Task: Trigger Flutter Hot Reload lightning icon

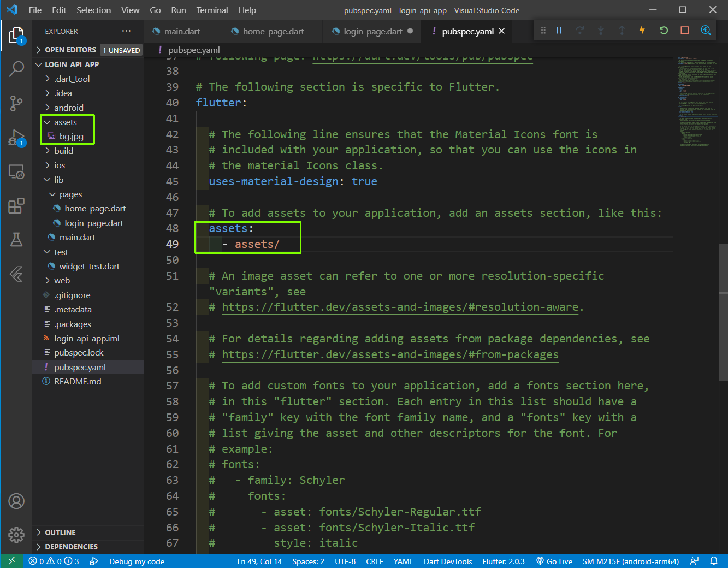Action: (642, 31)
